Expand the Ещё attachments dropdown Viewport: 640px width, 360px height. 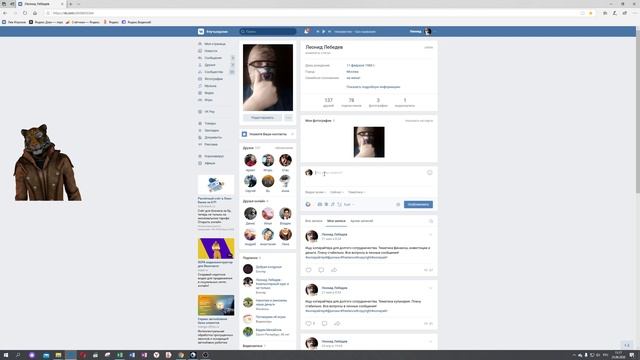coord(349,204)
